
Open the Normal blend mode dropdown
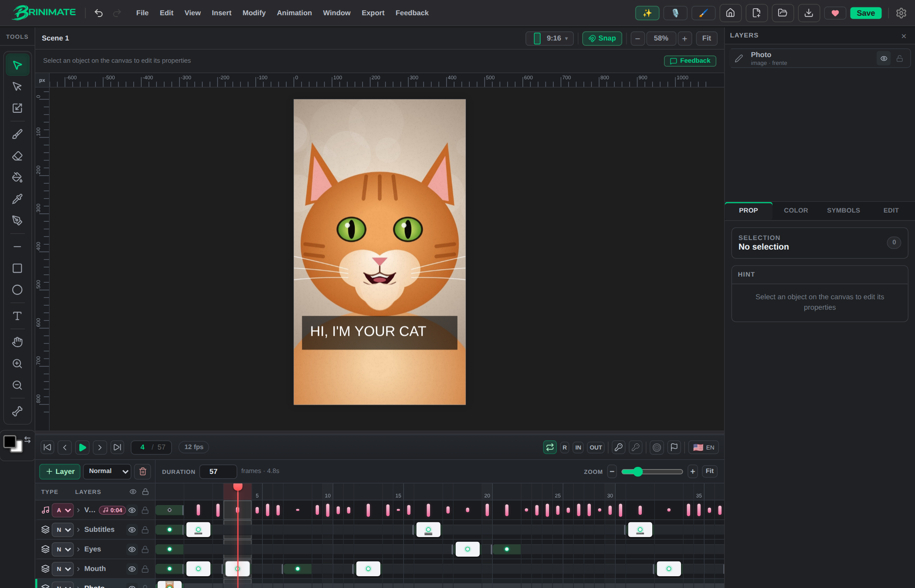coord(107,471)
